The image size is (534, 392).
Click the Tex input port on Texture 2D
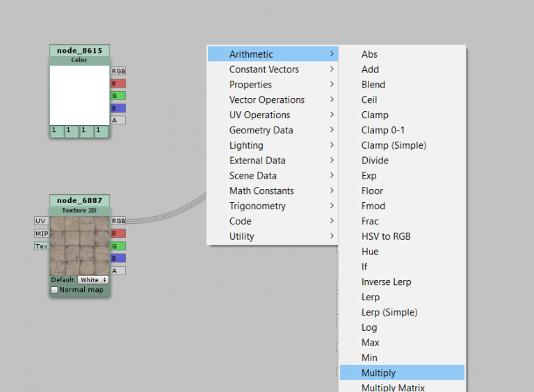click(41, 246)
